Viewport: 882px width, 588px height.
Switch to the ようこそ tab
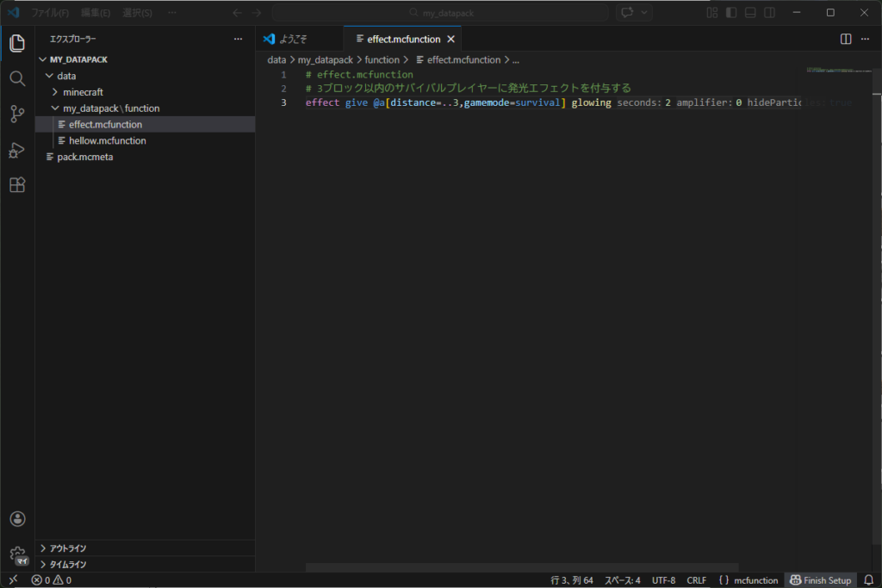point(293,39)
